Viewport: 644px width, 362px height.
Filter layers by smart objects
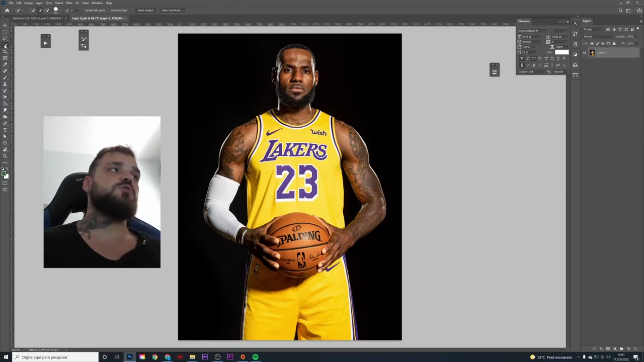pyautogui.click(x=632, y=29)
